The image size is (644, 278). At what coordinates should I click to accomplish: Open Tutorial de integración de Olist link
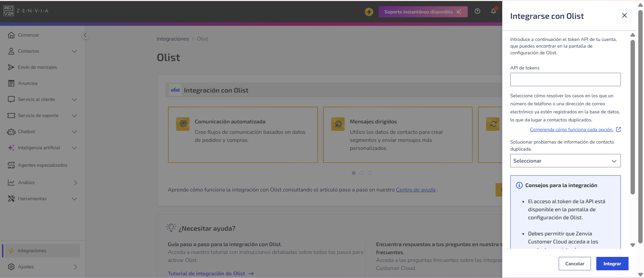click(211, 274)
